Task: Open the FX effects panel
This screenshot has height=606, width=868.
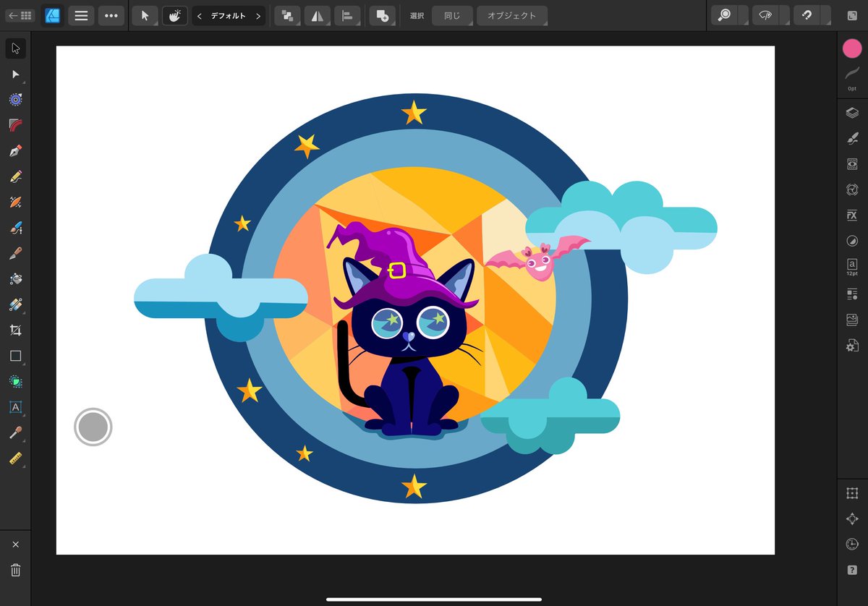Action: coord(851,215)
